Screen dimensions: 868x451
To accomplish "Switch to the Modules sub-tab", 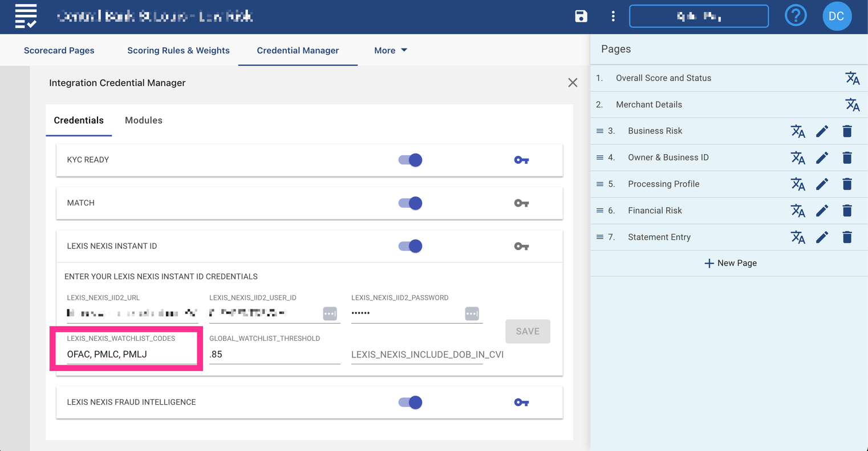I will pyautogui.click(x=144, y=120).
